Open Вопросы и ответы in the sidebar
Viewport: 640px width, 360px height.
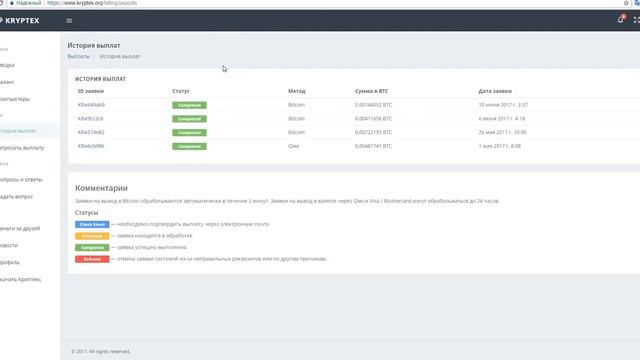[x=21, y=180]
